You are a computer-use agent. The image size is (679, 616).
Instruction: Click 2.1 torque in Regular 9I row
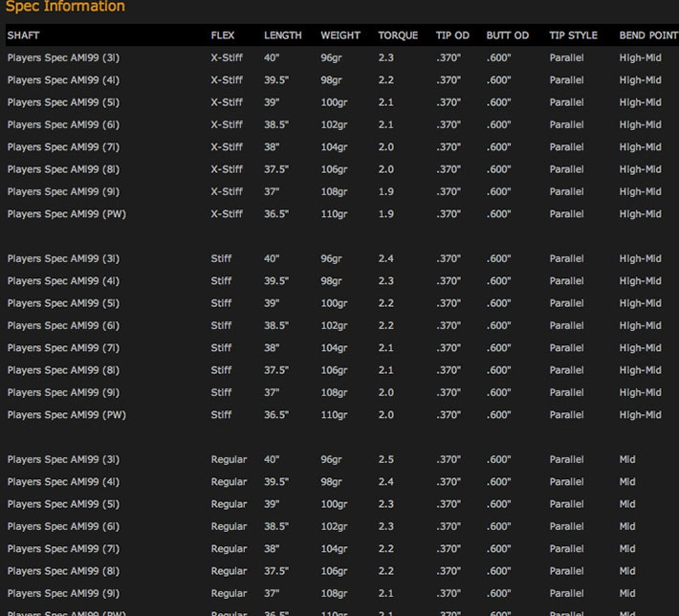[x=385, y=593]
